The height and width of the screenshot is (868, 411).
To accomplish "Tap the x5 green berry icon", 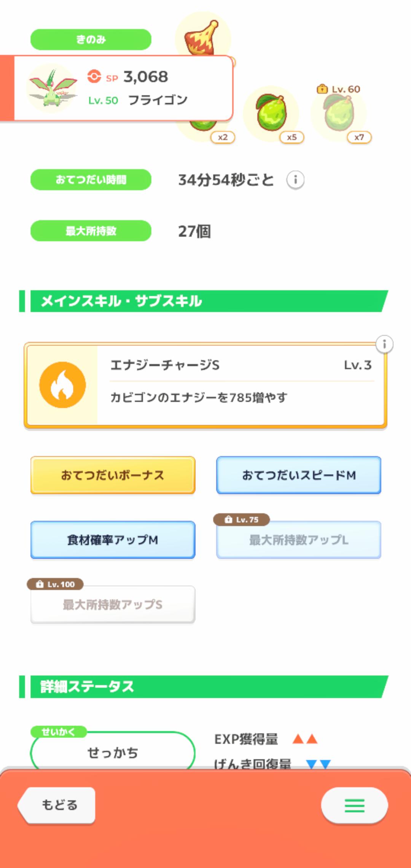I will (272, 114).
